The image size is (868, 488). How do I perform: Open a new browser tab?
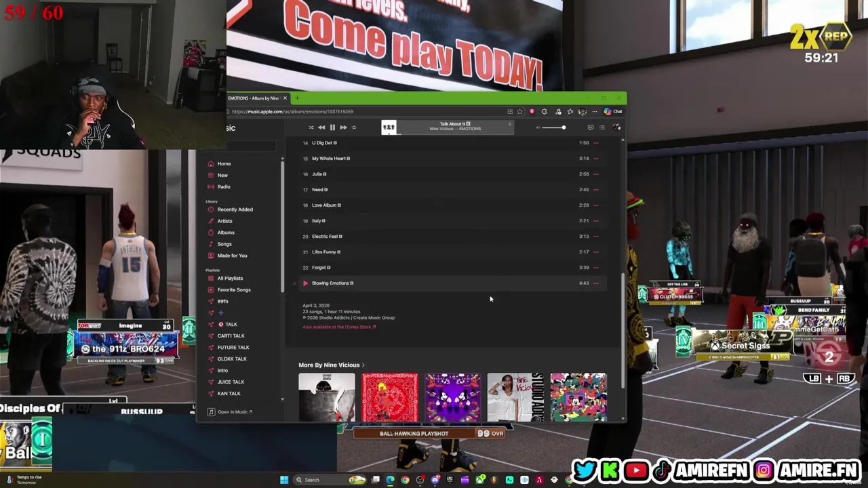coord(296,98)
